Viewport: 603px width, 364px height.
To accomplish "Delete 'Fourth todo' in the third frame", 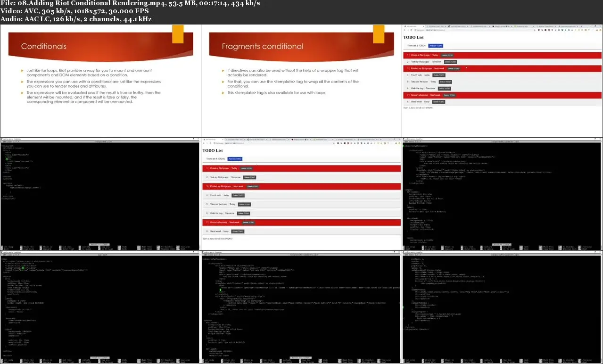I will [x=438, y=75].
